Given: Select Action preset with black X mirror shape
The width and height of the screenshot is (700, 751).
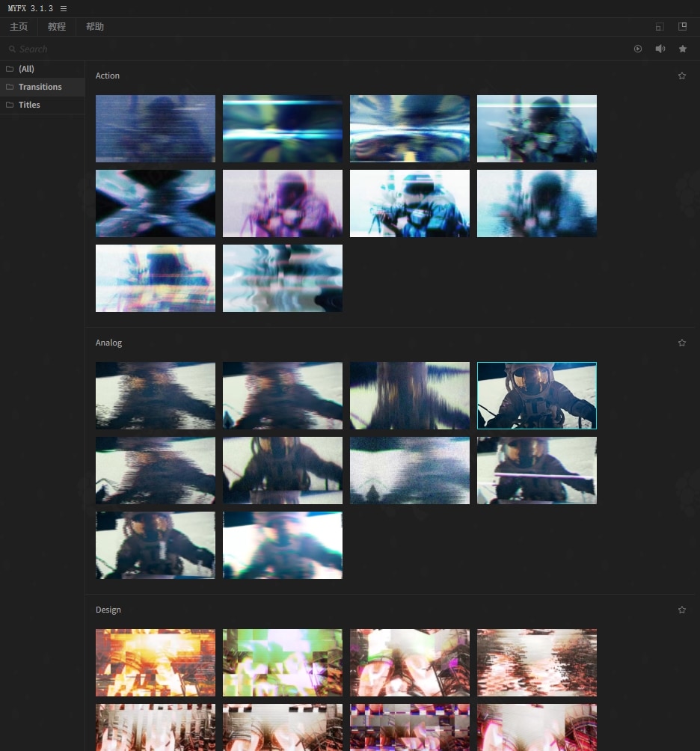Looking at the screenshot, I should tap(156, 203).
